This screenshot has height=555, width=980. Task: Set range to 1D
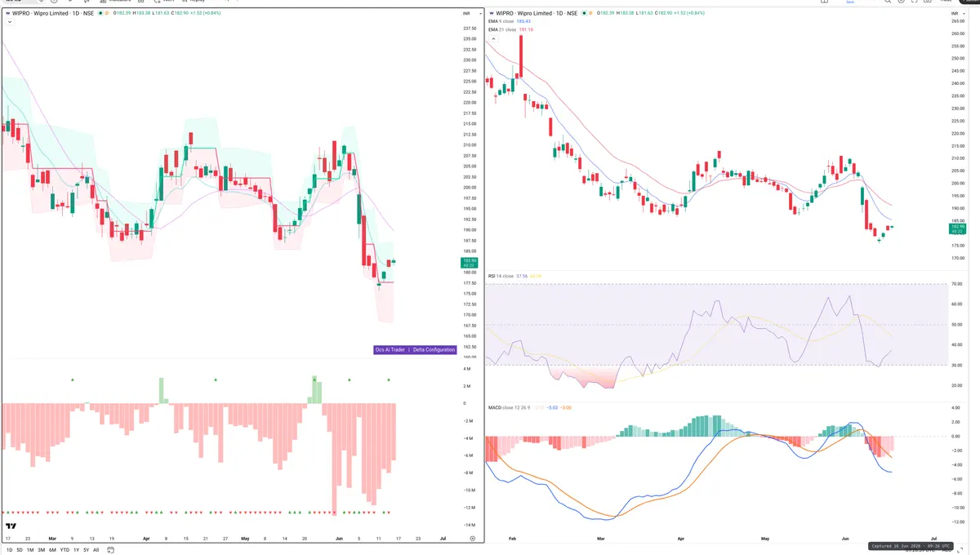pos(8,550)
